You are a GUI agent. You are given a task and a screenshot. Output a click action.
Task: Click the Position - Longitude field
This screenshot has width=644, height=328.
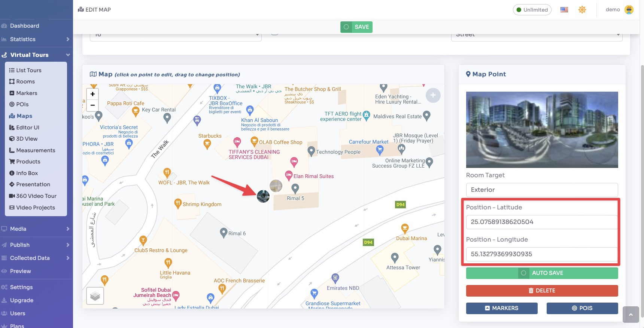(x=542, y=254)
